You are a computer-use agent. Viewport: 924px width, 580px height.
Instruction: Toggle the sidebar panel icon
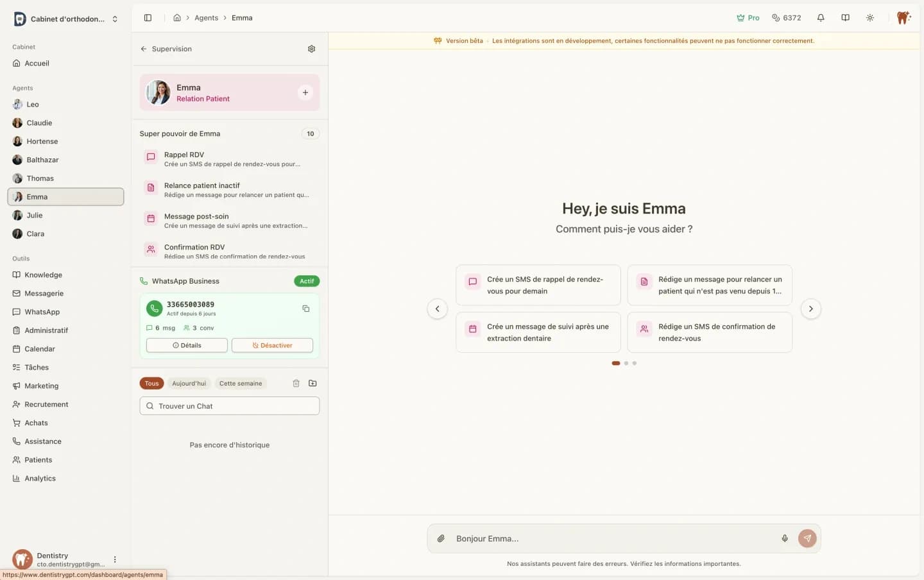tap(148, 18)
